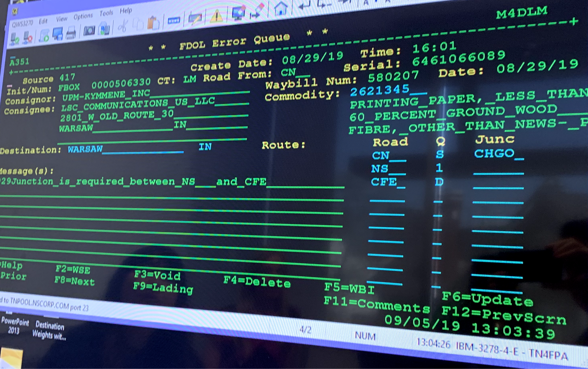
Task: Click the Consignor field UPM-KYMMENE_INC
Action: click(x=156, y=95)
